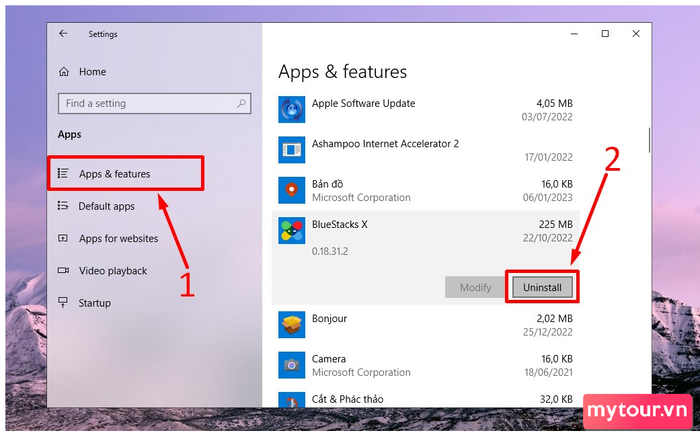
Task: Click the Camera app icon
Action: pos(292,365)
